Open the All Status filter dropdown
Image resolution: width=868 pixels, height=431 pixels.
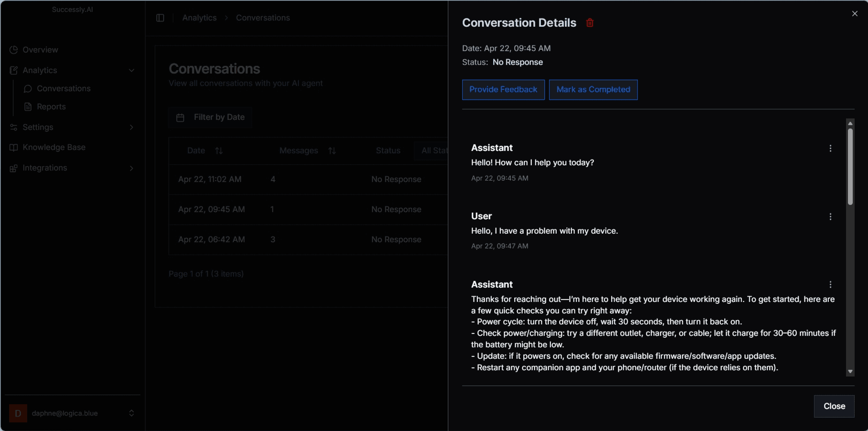[432, 151]
